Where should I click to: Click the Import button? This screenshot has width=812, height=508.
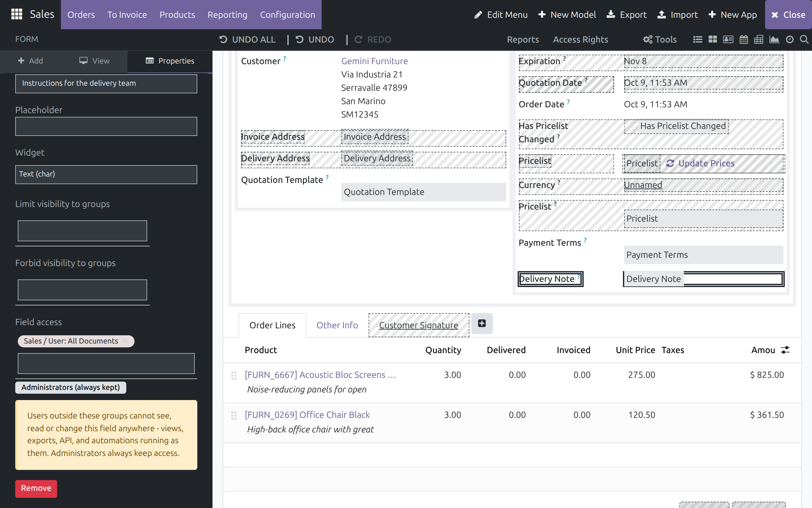[677, 15]
